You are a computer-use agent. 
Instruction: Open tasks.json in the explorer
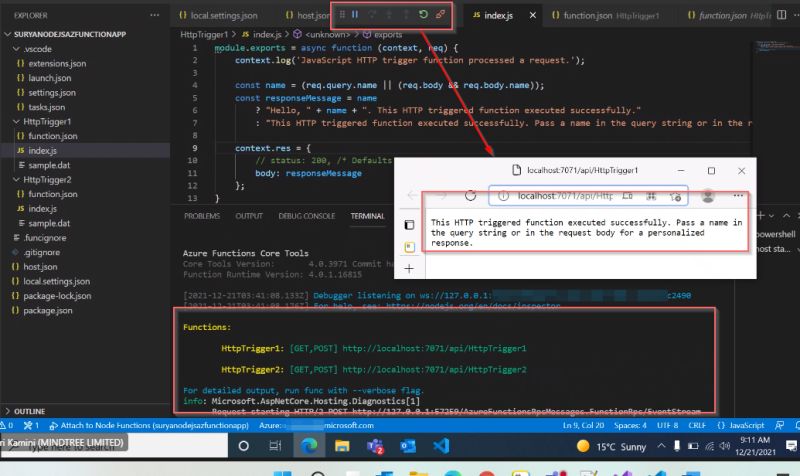point(46,107)
